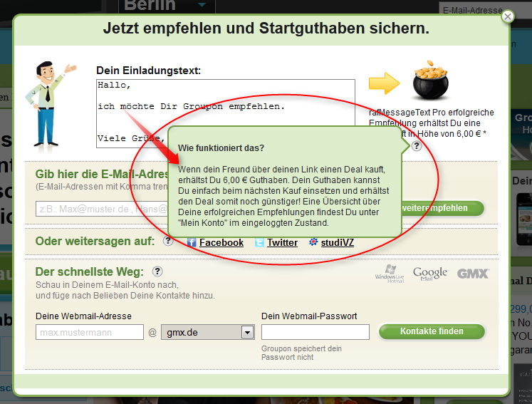Open the gmx.de webmail domain dropdown
The height and width of the screenshot is (404, 532).
coord(208,332)
